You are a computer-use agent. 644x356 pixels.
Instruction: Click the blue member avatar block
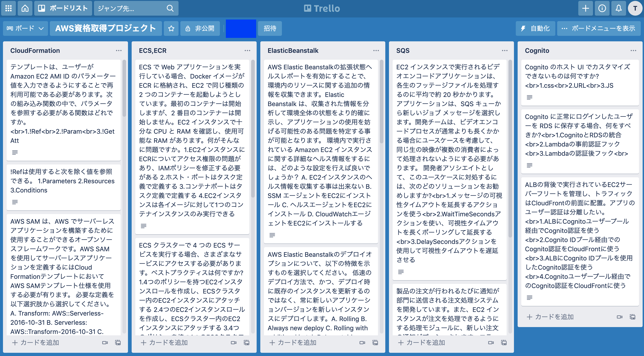(x=241, y=28)
